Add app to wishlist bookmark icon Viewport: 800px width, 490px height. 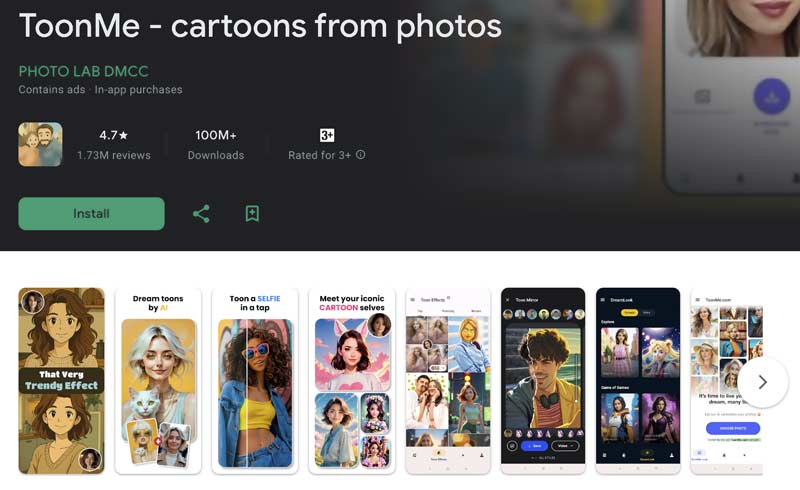coord(252,214)
